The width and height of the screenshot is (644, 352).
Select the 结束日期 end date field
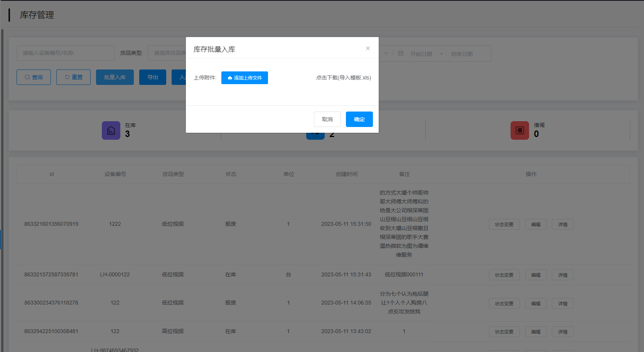[x=462, y=54]
